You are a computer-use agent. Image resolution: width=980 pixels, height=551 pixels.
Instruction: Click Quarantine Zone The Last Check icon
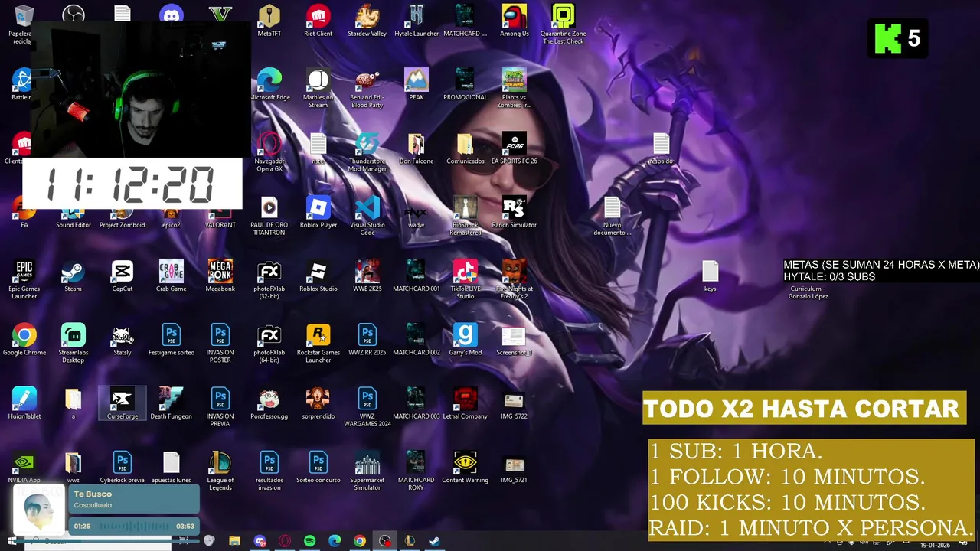coord(563,24)
